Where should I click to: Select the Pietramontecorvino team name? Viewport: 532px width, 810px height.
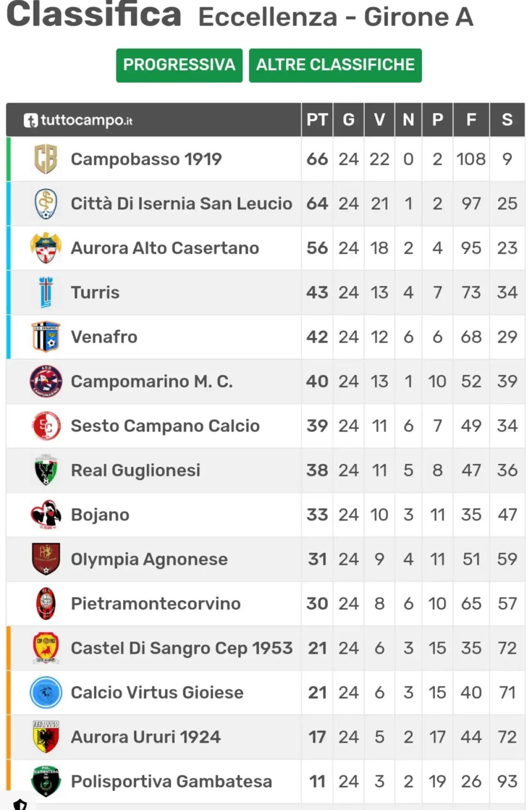coord(156,603)
